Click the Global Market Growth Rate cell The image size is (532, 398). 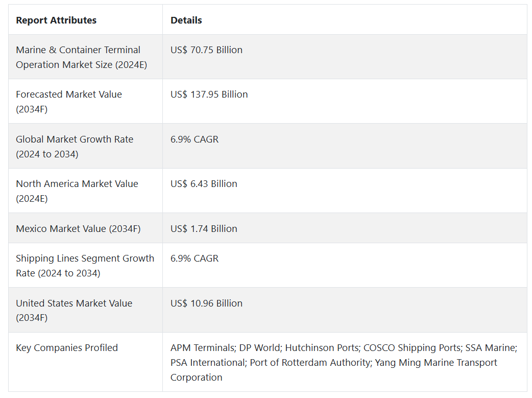point(75,147)
